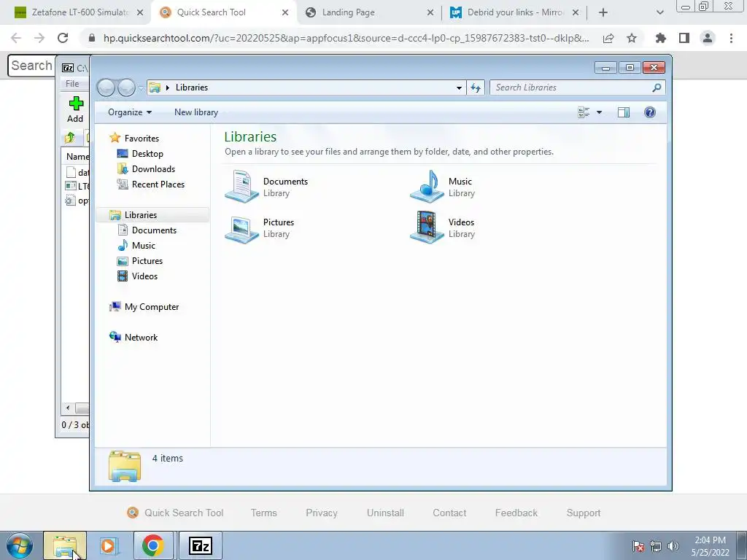Screen dimensions: 747x560
Task: Click the Explorer back navigation arrow
Action: tap(106, 87)
